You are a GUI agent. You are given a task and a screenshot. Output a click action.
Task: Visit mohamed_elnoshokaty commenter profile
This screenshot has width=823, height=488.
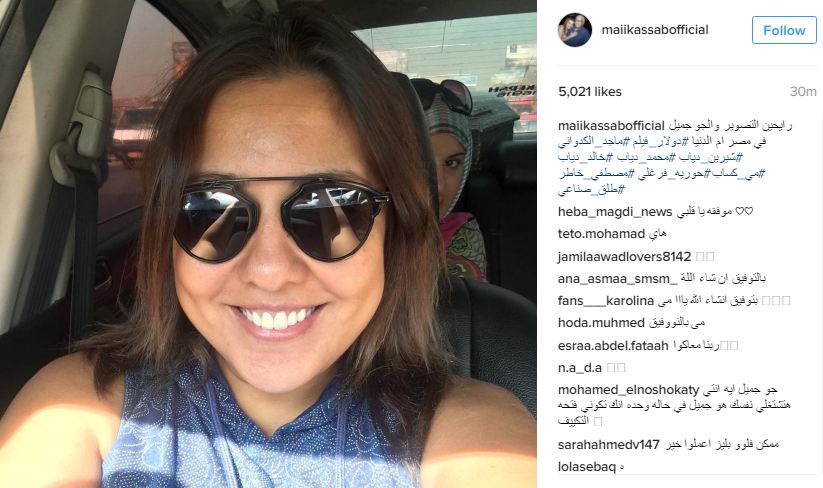(628, 390)
